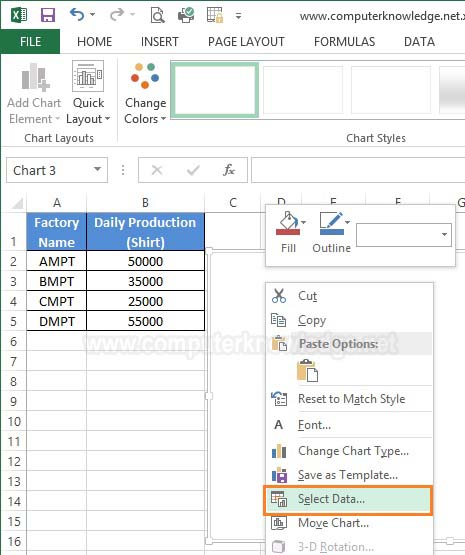Click the formula bar input field
465x555 pixels.
click(358, 170)
